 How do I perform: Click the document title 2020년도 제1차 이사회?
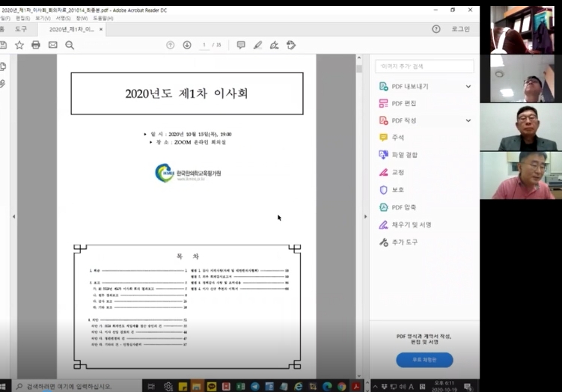187,94
